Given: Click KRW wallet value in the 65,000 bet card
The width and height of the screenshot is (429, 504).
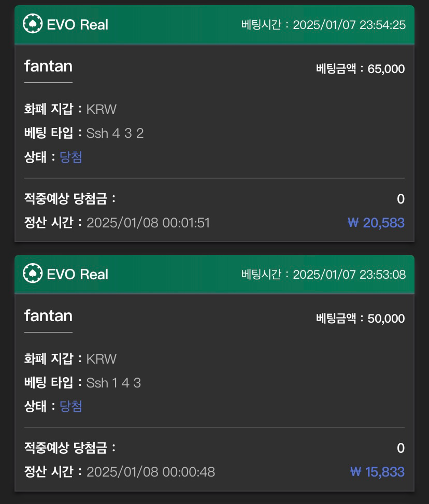Looking at the screenshot, I should [x=102, y=109].
